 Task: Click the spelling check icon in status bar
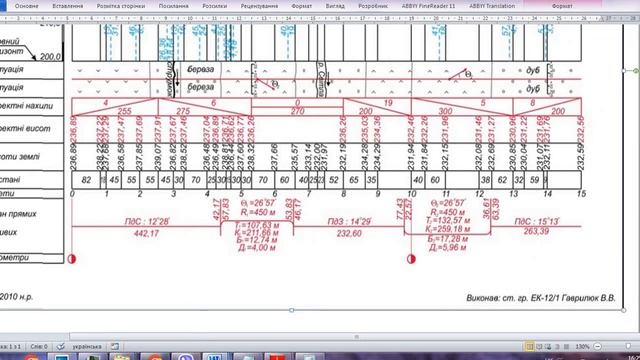coord(60,347)
